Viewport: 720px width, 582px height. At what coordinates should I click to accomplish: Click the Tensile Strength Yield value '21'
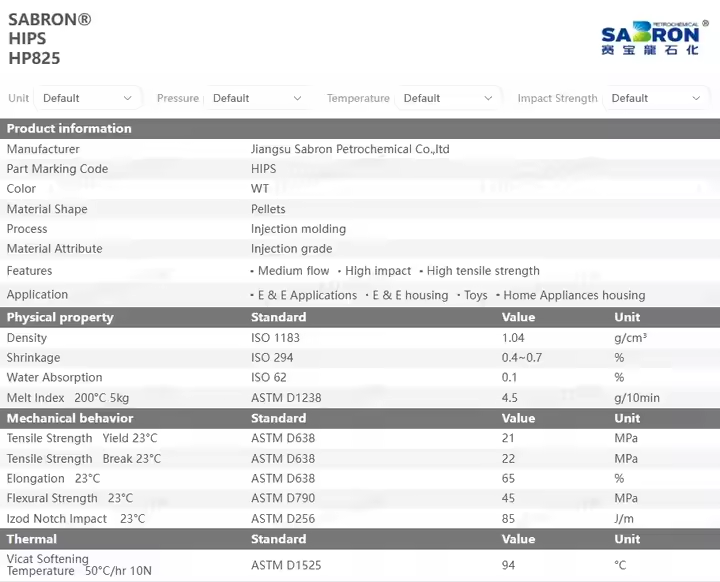click(508, 438)
